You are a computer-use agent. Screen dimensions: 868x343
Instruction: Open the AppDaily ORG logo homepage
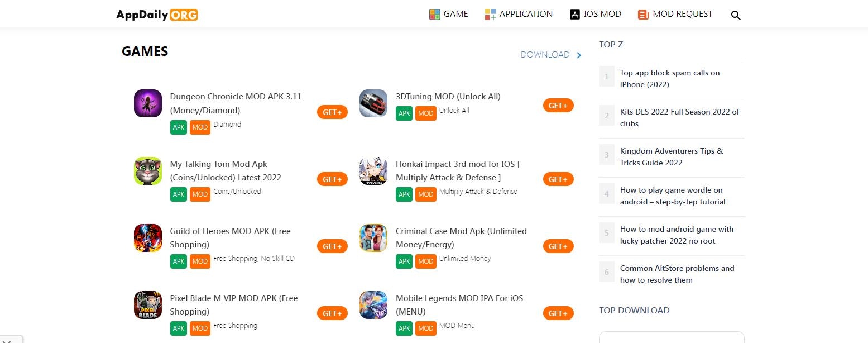click(157, 15)
